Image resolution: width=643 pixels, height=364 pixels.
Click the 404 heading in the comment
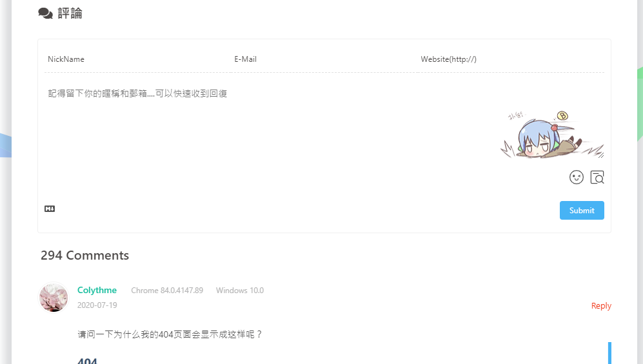pyautogui.click(x=87, y=361)
